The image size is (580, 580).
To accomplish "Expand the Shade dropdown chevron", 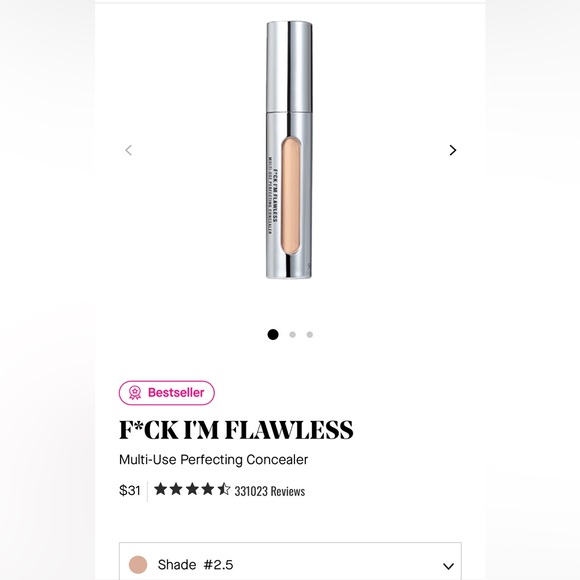I will [448, 566].
